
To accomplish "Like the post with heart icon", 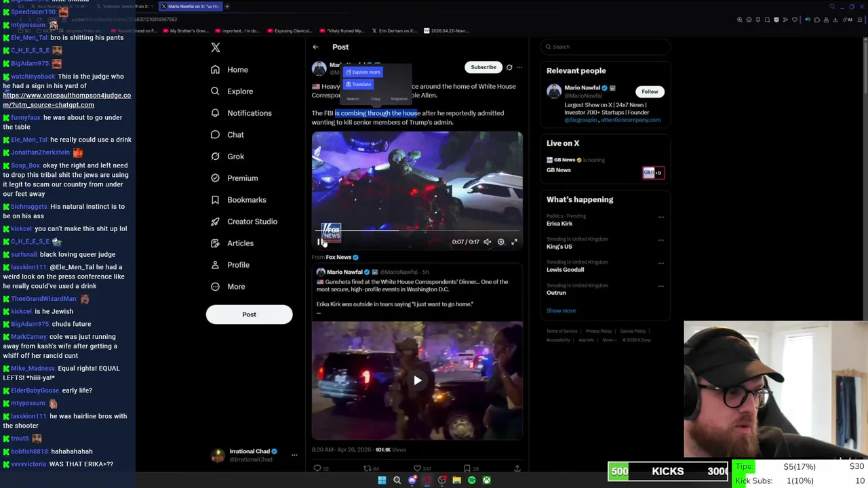I will tap(417, 468).
